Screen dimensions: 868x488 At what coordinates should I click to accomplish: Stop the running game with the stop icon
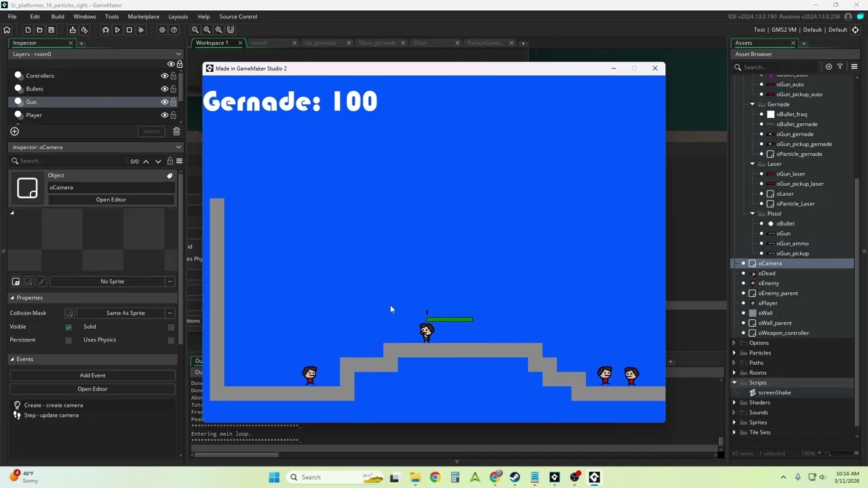point(129,30)
